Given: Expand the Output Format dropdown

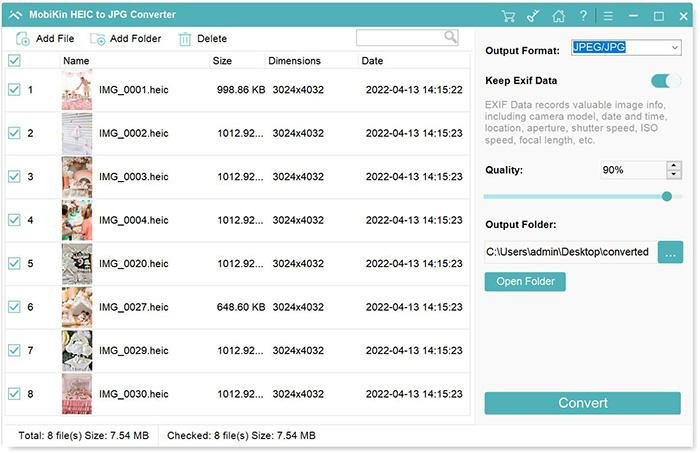Looking at the screenshot, I should 674,48.
